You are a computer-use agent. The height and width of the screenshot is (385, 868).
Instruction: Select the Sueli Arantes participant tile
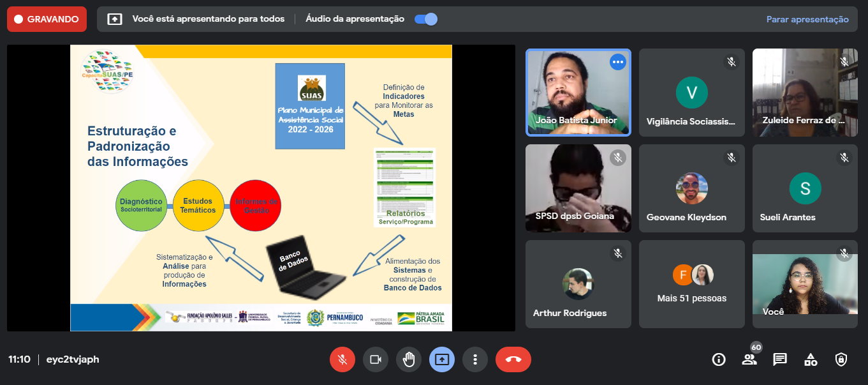pos(805,188)
